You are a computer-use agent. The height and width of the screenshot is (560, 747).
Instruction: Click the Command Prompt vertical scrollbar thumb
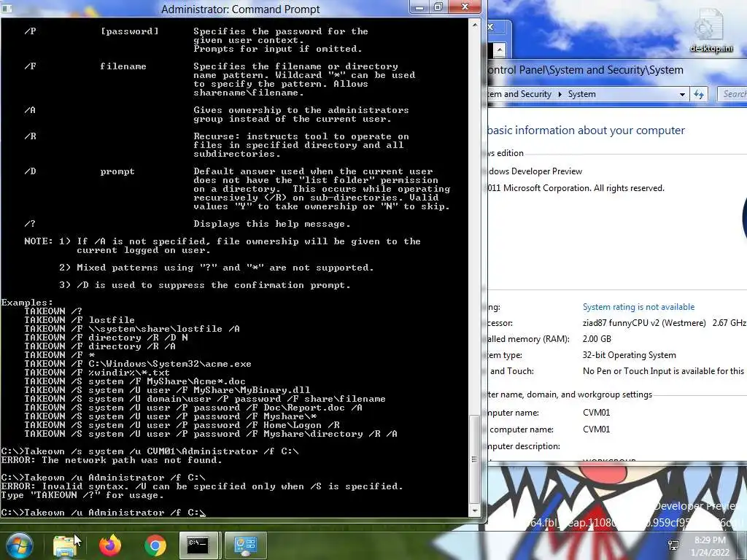[x=474, y=459]
